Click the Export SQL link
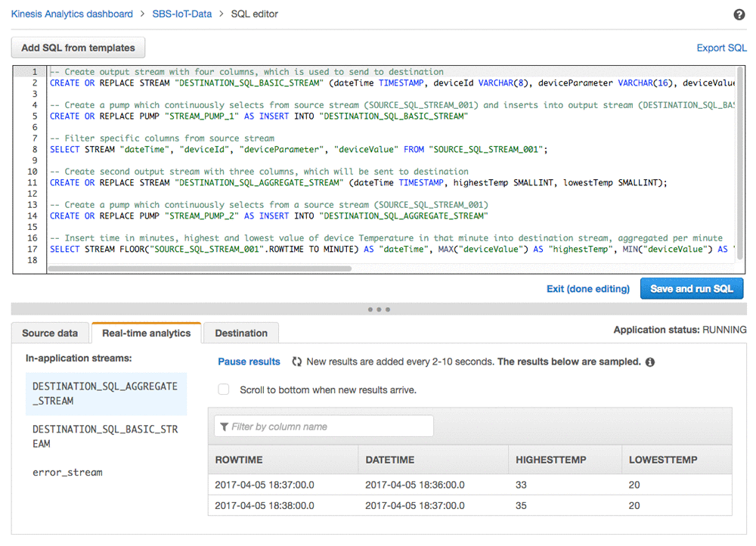756x546 pixels. tap(721, 48)
